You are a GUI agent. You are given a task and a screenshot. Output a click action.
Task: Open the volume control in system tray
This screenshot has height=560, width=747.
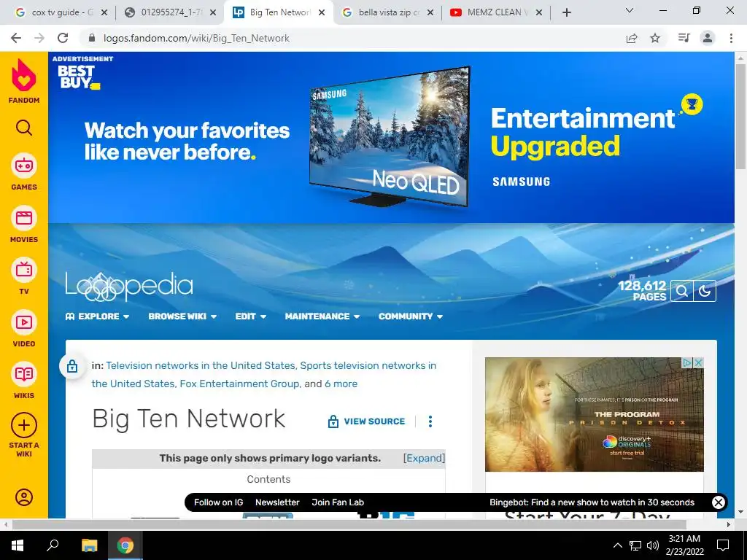pos(653,545)
